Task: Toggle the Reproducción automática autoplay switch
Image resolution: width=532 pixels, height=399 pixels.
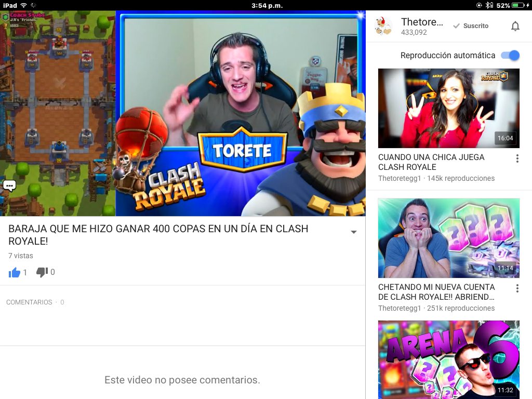Action: [x=510, y=55]
